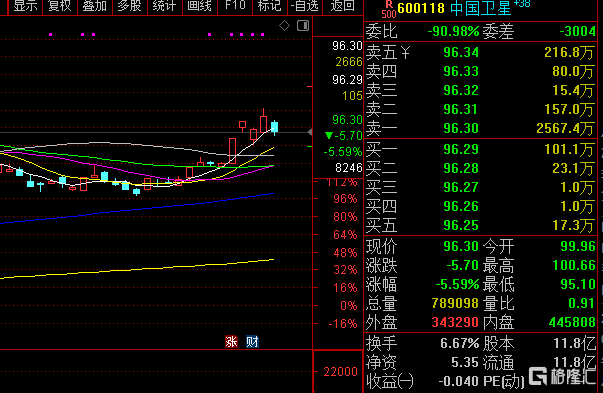This screenshot has height=393, width=603.
Task: Click the 叠加 toolbar item
Action: tap(95, 5)
